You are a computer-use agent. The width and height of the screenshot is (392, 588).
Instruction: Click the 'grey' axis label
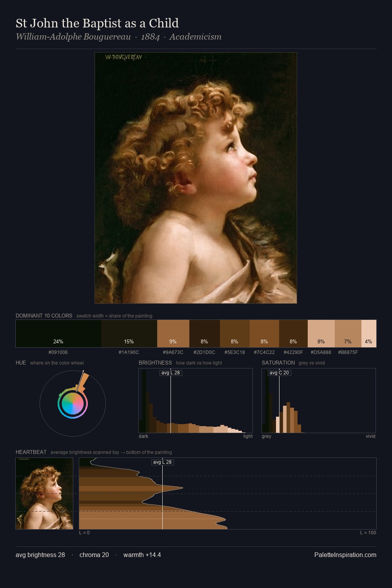coord(267,436)
